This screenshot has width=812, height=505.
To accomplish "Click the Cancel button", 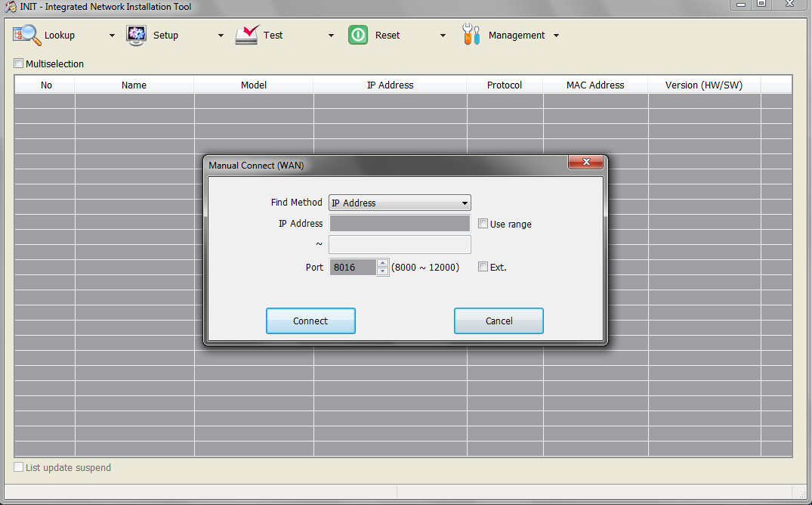I will point(499,321).
